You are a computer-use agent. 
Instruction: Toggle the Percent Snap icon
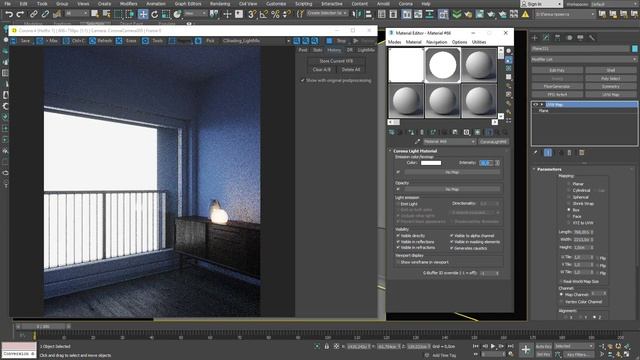click(276, 14)
